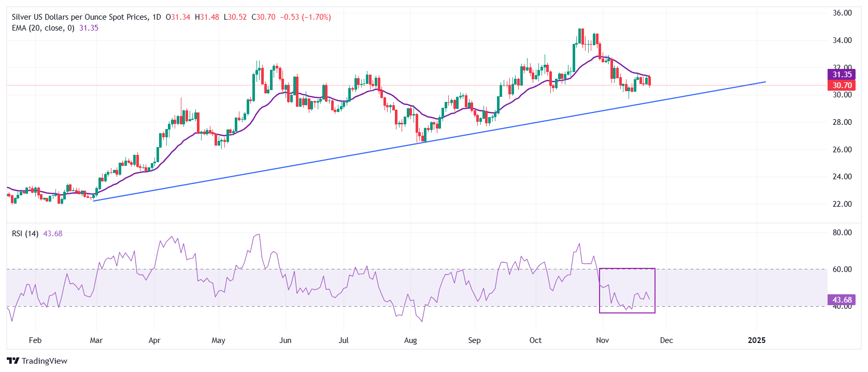This screenshot has width=868, height=372.
Task: Select the EMA (20, close, 0) legend
Action: (43, 28)
